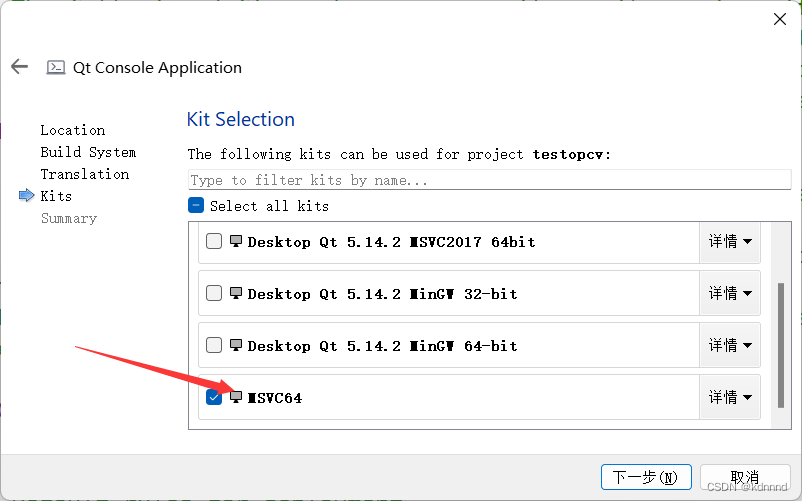
Task: Enable Desktop Qt 5.14.2 MinGW 64-bit kit
Action: click(214, 346)
